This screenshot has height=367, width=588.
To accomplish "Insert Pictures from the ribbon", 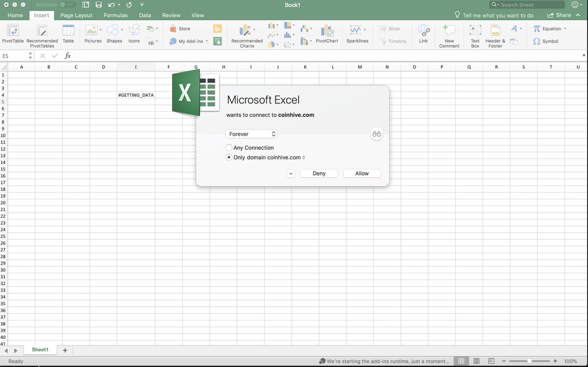I will 93,34.
